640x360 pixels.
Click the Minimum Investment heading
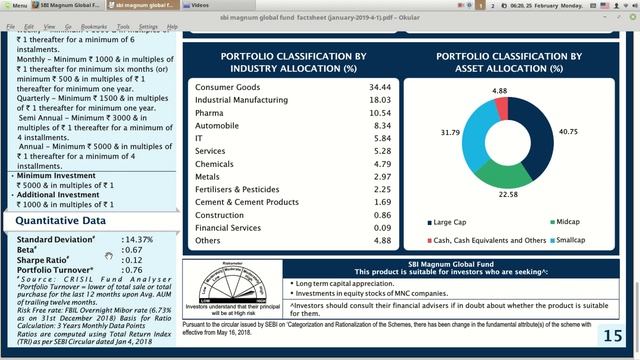coord(56,176)
